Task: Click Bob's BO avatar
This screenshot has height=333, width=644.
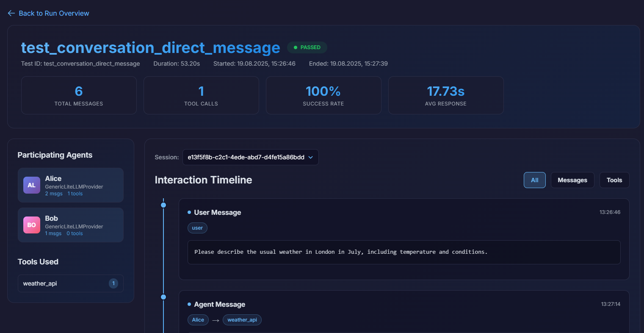Action: point(32,225)
